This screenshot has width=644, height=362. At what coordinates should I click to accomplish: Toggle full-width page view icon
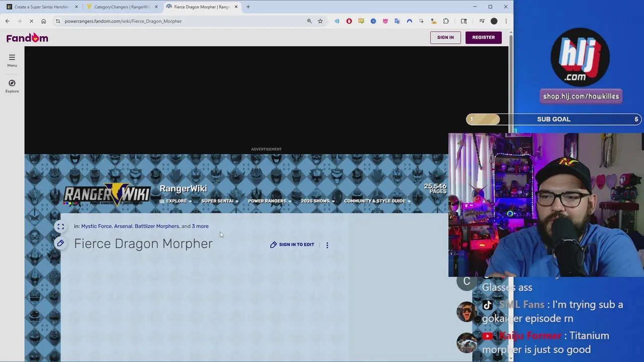pos(60,227)
